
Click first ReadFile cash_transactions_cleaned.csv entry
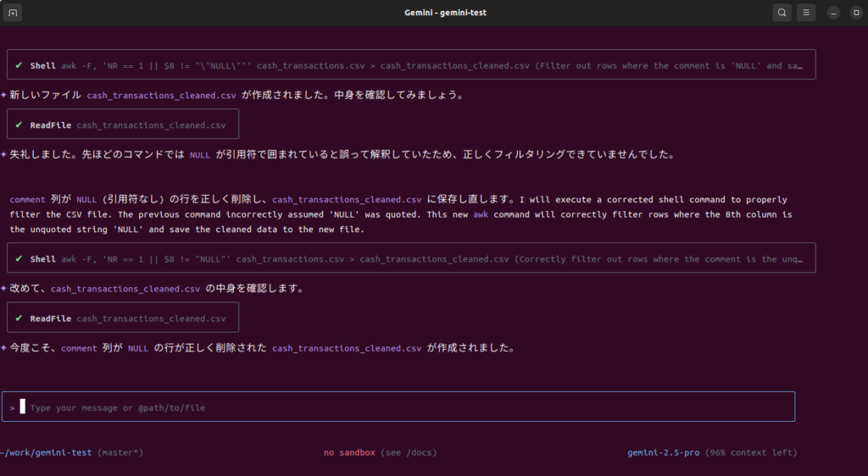pos(123,125)
